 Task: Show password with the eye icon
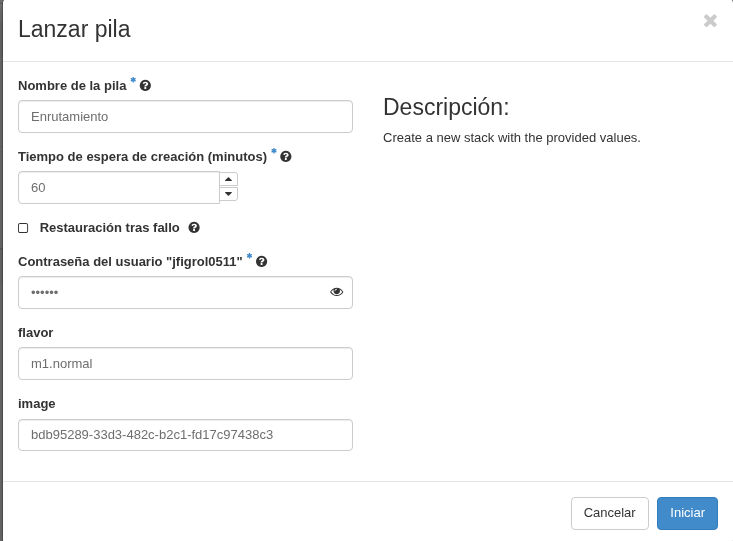pos(337,292)
